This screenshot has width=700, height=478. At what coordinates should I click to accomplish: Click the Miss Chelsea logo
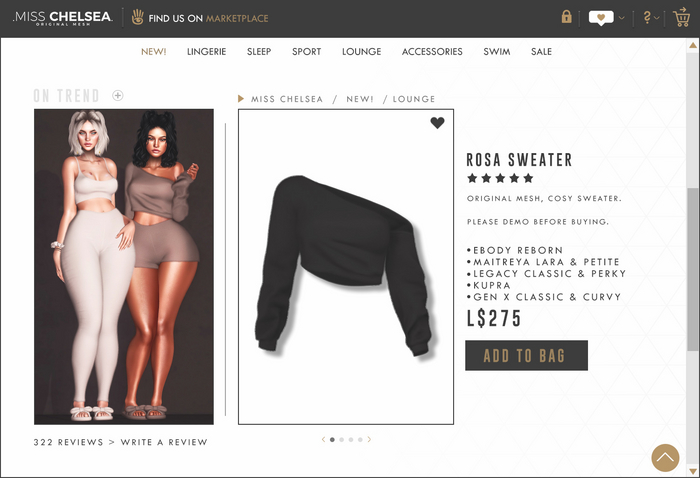tap(62, 18)
